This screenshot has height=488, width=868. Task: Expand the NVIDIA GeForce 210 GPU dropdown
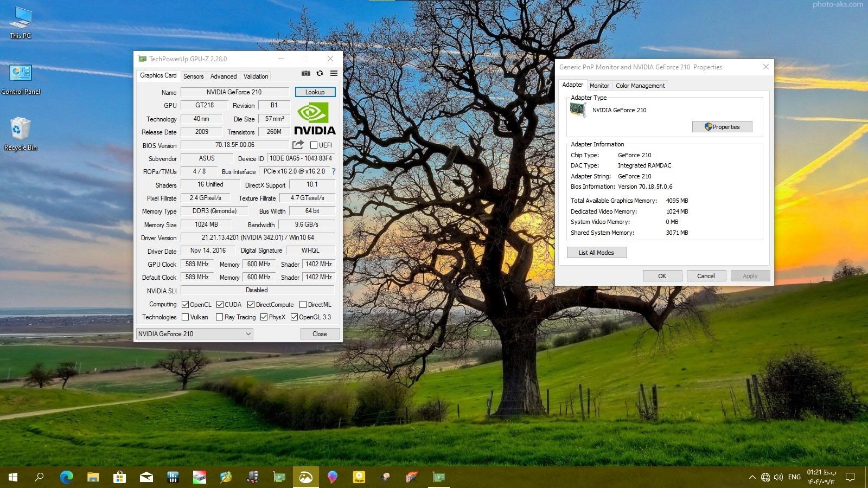pos(194,334)
